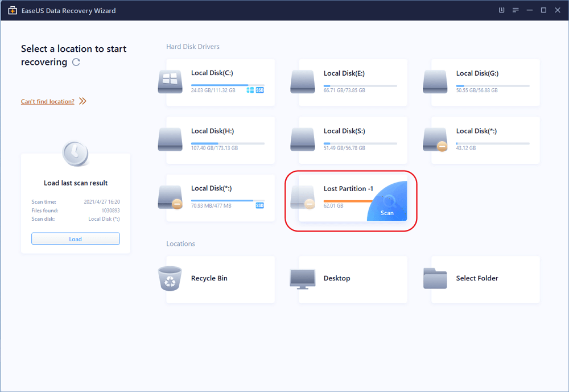Click the Windows logo badge on Local Disk(C:)

click(x=250, y=90)
